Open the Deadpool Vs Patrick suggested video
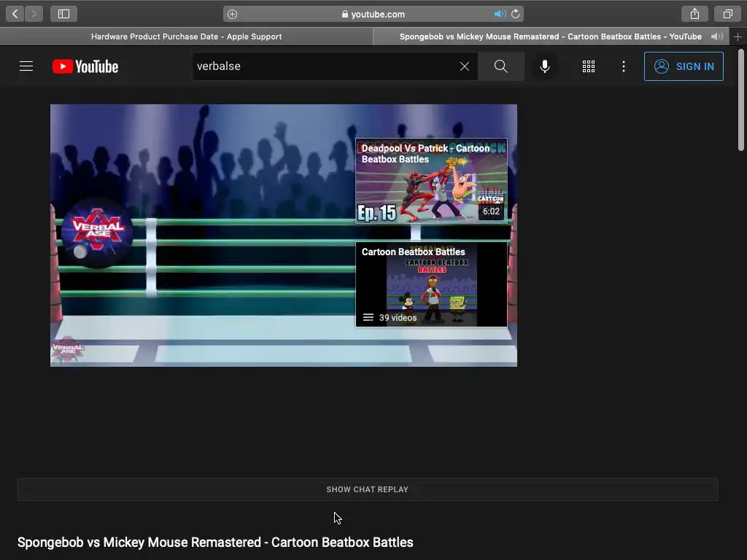Screen dimensions: 747x560 (x=432, y=181)
